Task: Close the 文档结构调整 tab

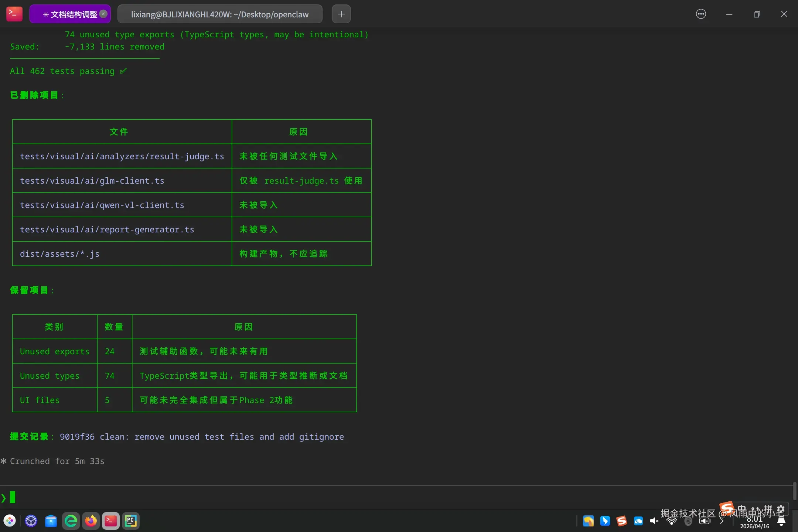Action: point(104,14)
